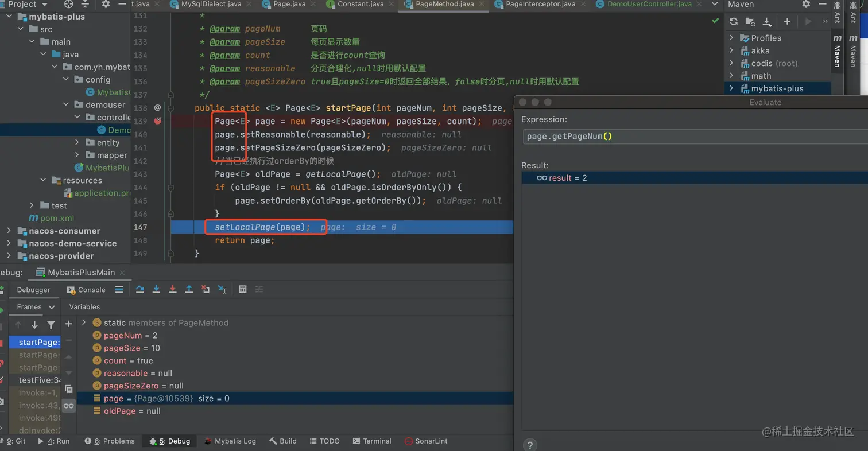868x451 pixels.
Task: Expand the test folder in Project tree
Action: 32,205
